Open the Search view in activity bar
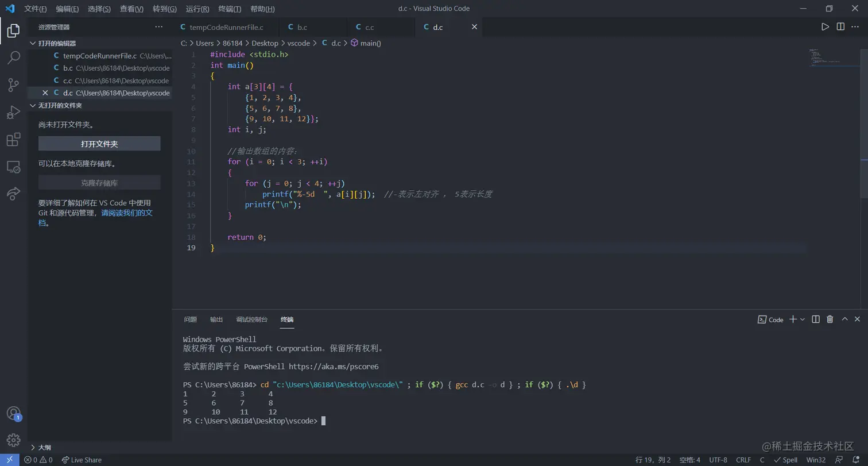Screen dimensions: 868x466 (13, 57)
